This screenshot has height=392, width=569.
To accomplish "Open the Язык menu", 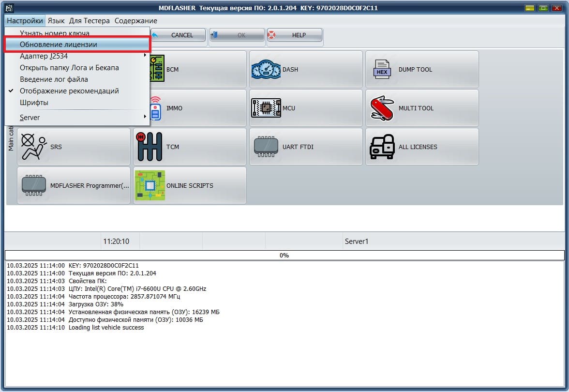I will (x=56, y=21).
